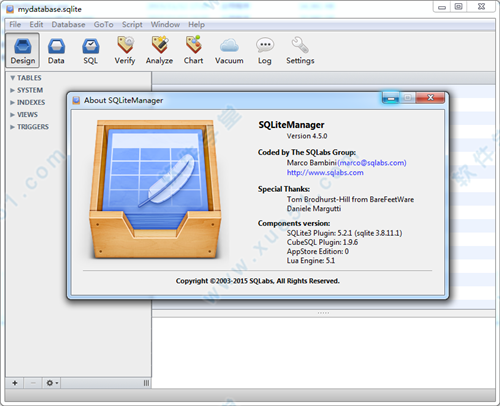Run the Verify tool
The height and width of the screenshot is (406, 500).
(125, 50)
